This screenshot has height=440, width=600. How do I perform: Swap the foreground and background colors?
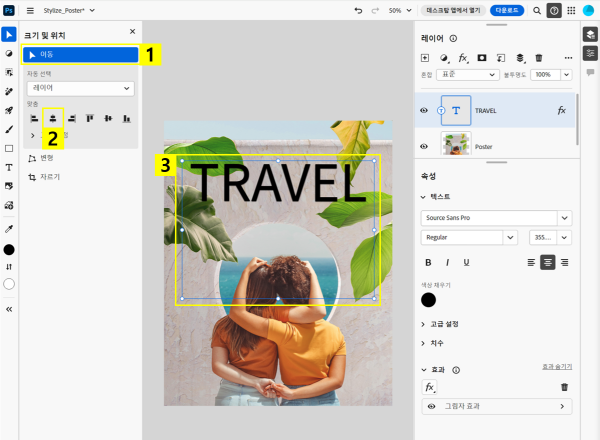tap(9, 267)
